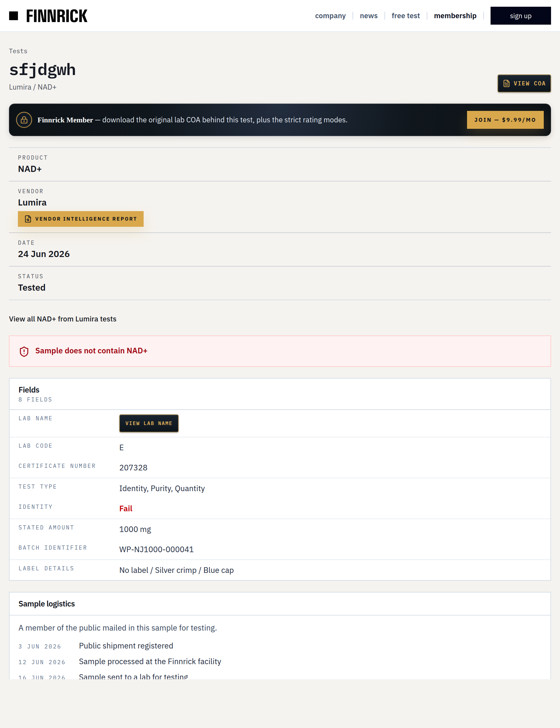Click the '8 FIELDS' count label
This screenshot has height=728, width=560.
tap(35, 399)
